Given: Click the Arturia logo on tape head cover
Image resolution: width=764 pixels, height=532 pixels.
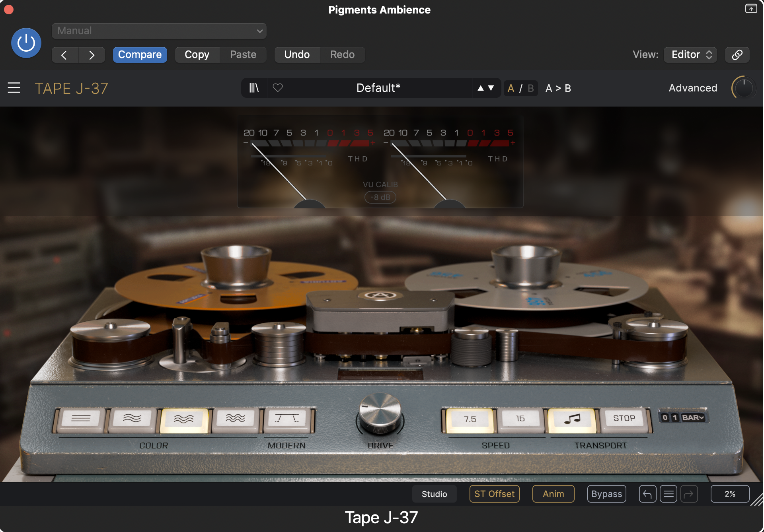Looking at the screenshot, I should coord(380,295).
